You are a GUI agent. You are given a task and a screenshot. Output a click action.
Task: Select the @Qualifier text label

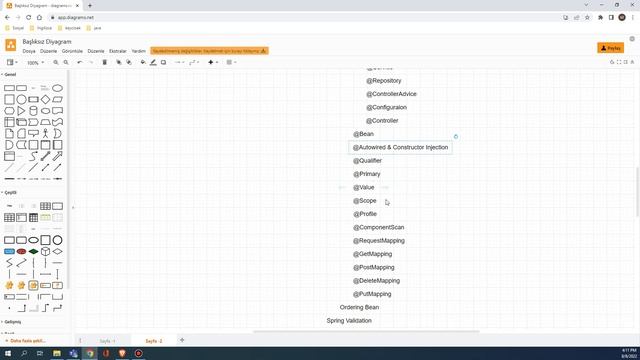click(x=367, y=161)
